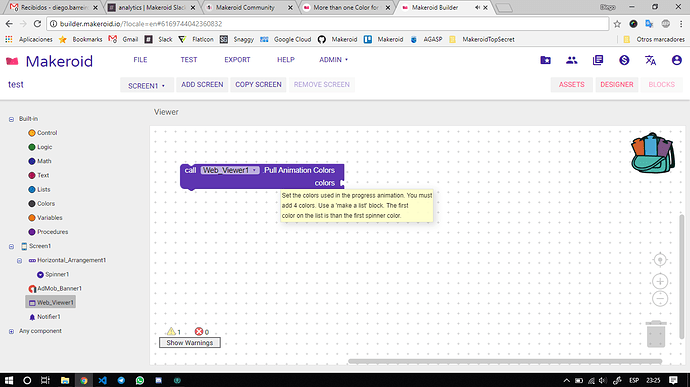
Task: Zoom in on the blocks workspace
Action: pyautogui.click(x=660, y=281)
